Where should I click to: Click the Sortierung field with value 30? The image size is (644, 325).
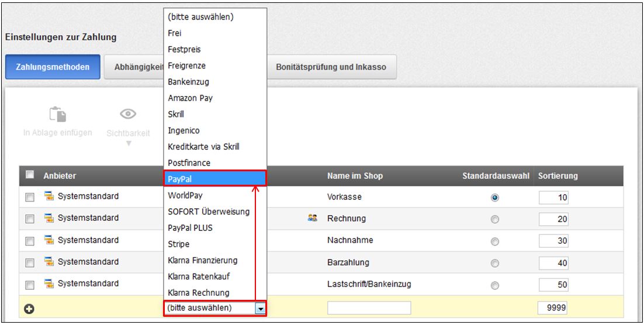(x=553, y=241)
